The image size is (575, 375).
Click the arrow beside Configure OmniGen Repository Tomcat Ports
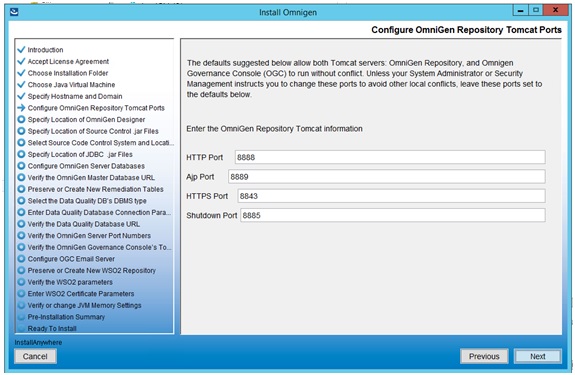tap(21, 108)
